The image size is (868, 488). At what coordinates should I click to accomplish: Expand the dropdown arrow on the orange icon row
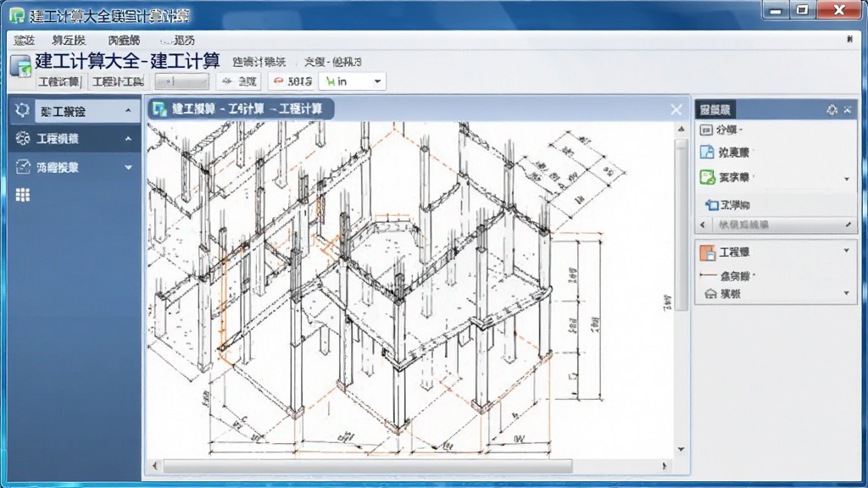[x=847, y=251]
